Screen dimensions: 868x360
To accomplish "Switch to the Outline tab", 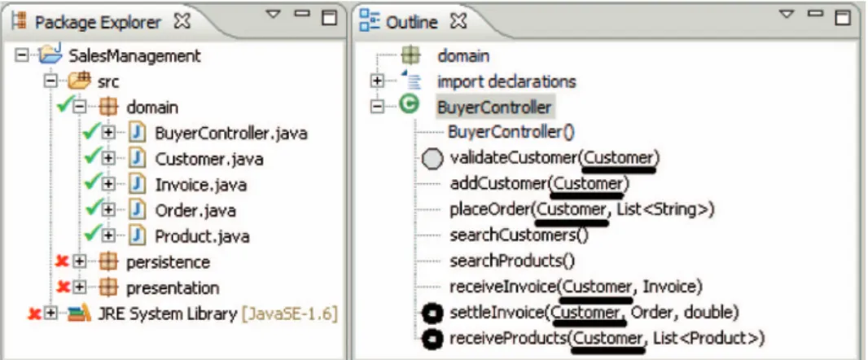I will pos(411,23).
